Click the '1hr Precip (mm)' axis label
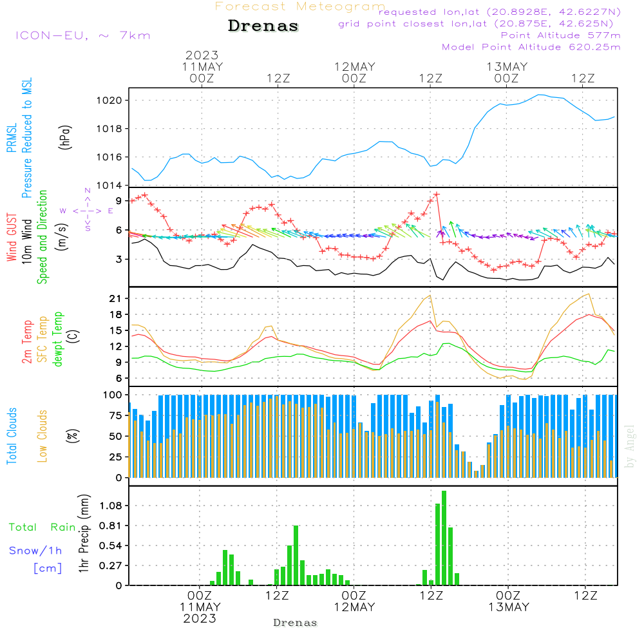Screen dimensions: 644x644 (84, 533)
